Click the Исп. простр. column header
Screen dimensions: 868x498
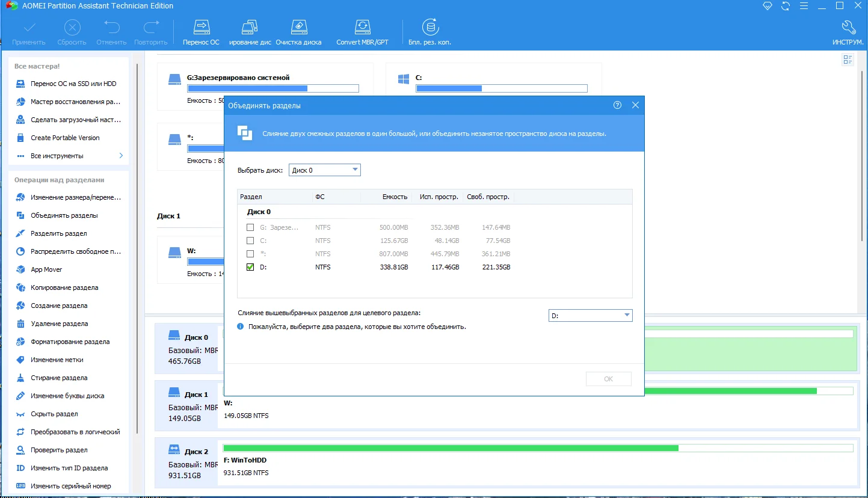tap(437, 197)
